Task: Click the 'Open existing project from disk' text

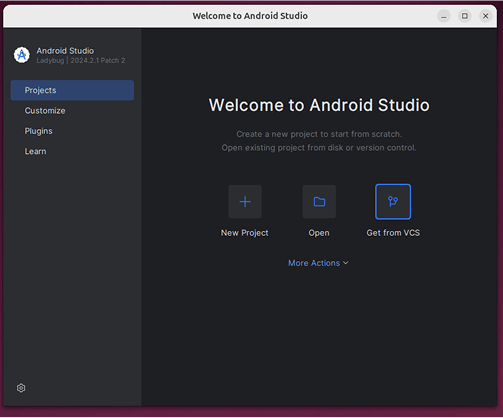Action: (x=319, y=148)
